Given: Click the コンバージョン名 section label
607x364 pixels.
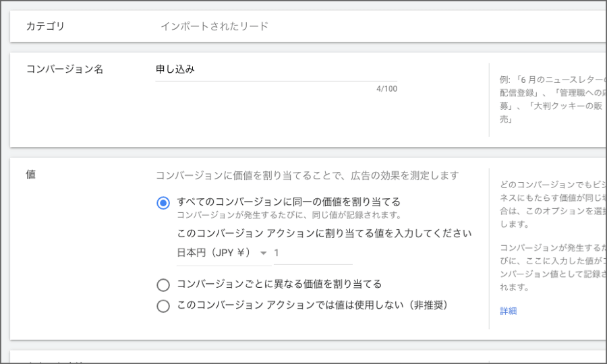Looking at the screenshot, I should coord(64,69).
